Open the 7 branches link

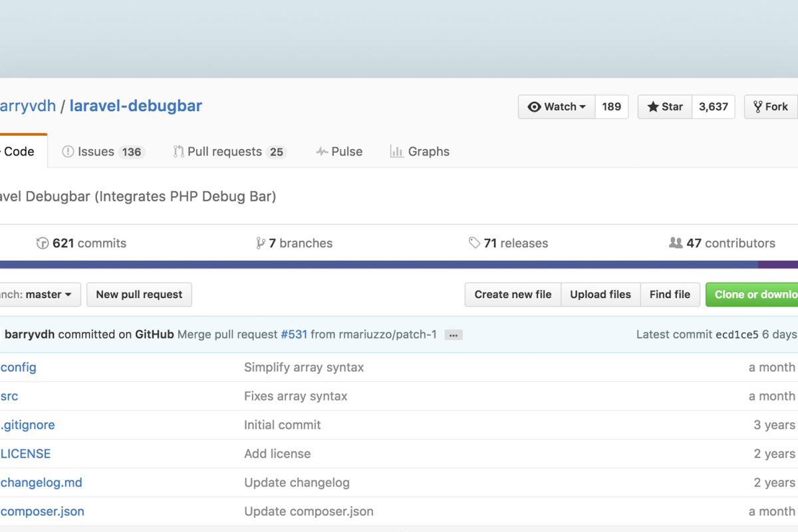pos(295,243)
